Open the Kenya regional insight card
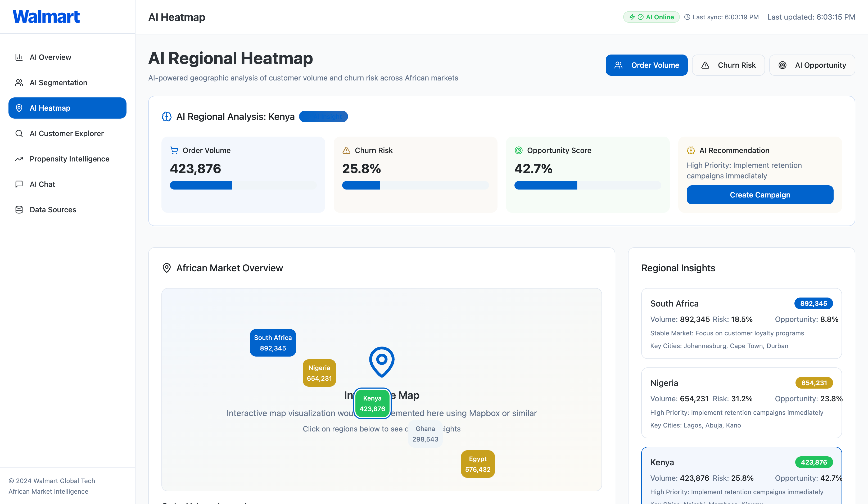This screenshot has height=504, width=868. pos(742,476)
